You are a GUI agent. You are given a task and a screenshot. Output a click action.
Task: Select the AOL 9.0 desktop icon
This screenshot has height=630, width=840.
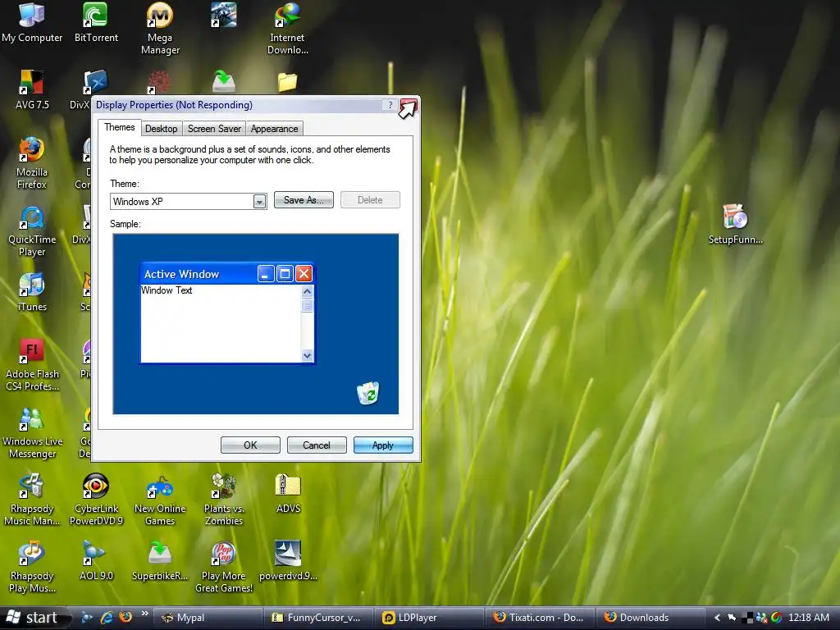(96, 560)
